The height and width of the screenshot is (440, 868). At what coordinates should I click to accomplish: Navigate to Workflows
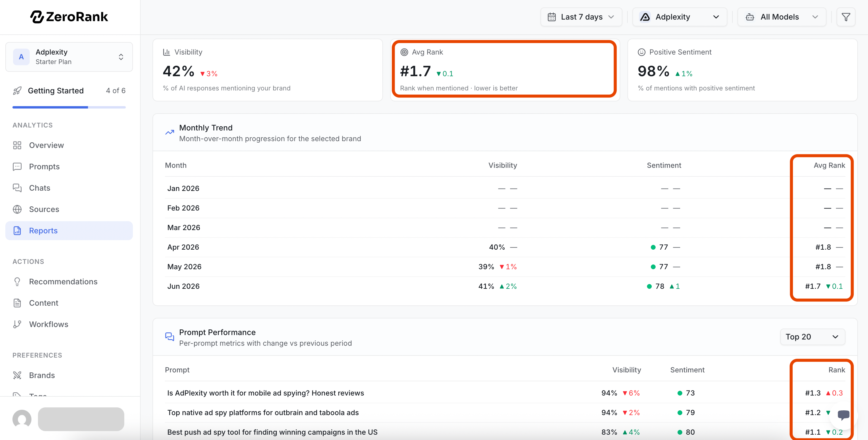tap(69, 324)
